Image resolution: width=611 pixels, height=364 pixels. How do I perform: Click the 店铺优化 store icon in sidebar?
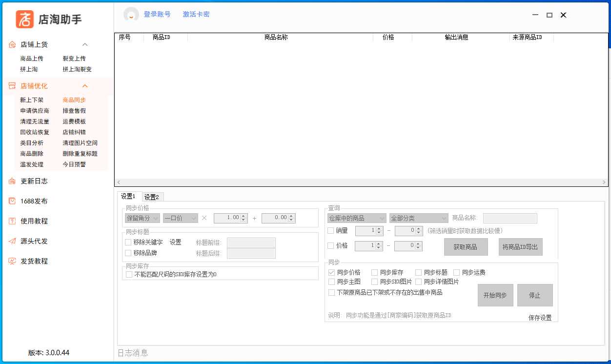click(12, 86)
